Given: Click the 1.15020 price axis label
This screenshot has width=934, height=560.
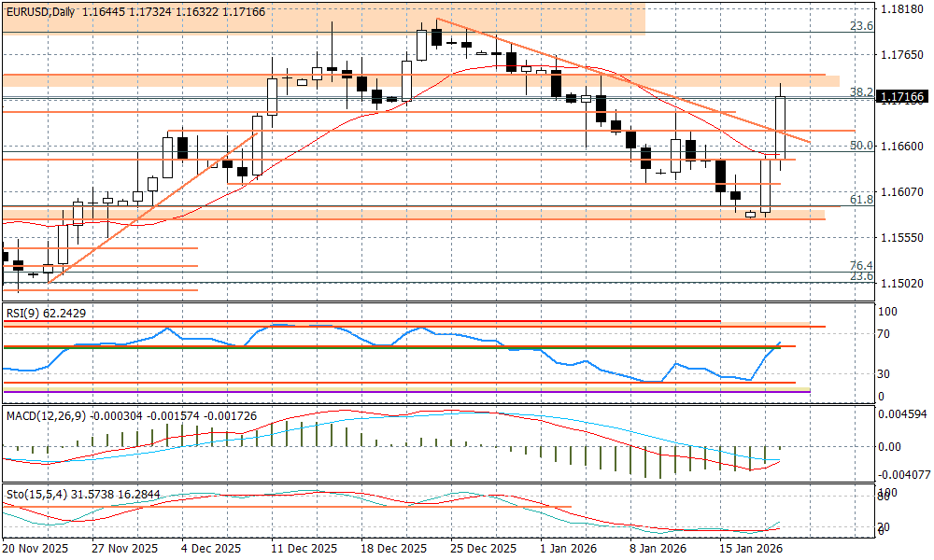Looking at the screenshot, I should coord(901,283).
